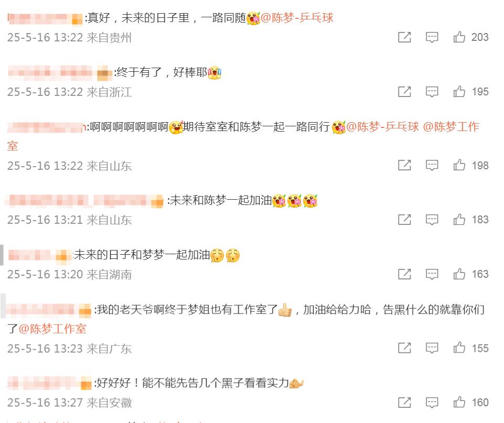Click the share icon on the 贵州 comment
The width and height of the screenshot is (504, 423).
pos(404,37)
